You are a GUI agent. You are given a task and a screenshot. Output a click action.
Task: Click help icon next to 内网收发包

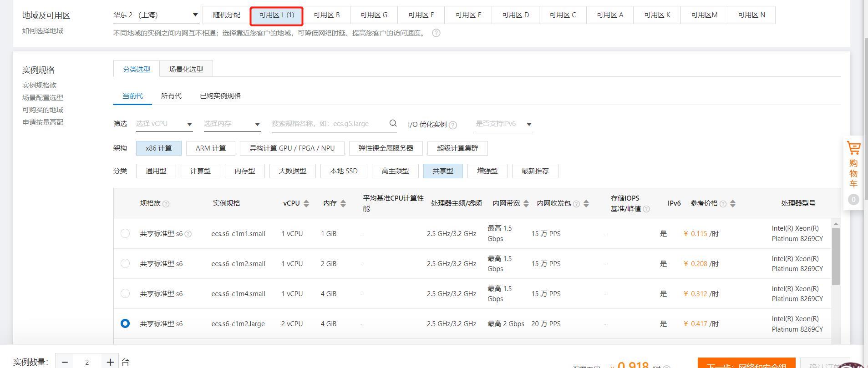coord(577,204)
